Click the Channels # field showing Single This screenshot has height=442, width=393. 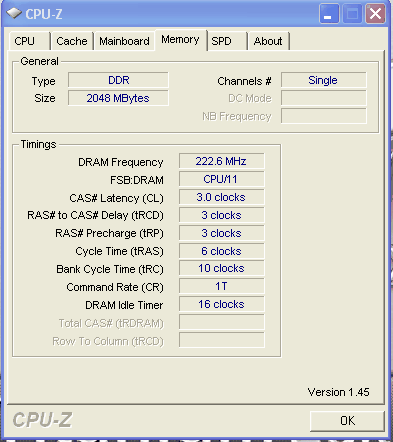coord(324,80)
